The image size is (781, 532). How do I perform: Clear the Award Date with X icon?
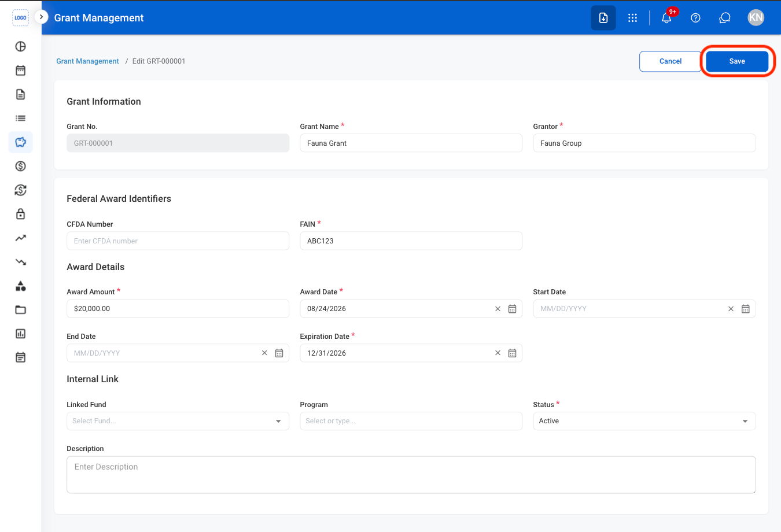point(498,309)
